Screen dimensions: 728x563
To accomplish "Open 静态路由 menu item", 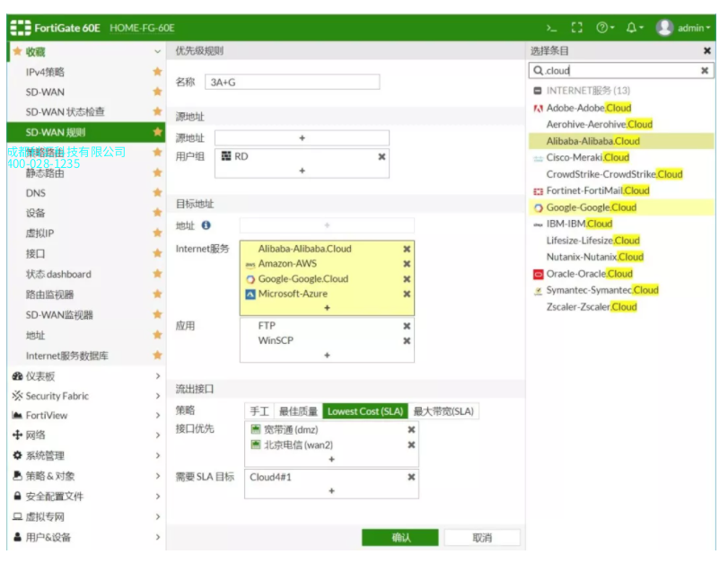I will pyautogui.click(x=45, y=173).
